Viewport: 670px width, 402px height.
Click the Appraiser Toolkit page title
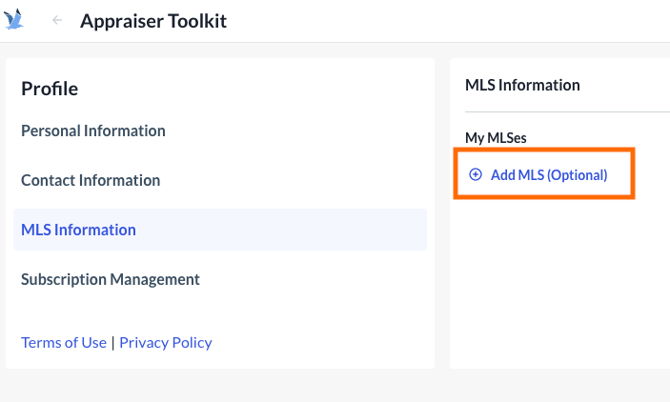tap(153, 21)
